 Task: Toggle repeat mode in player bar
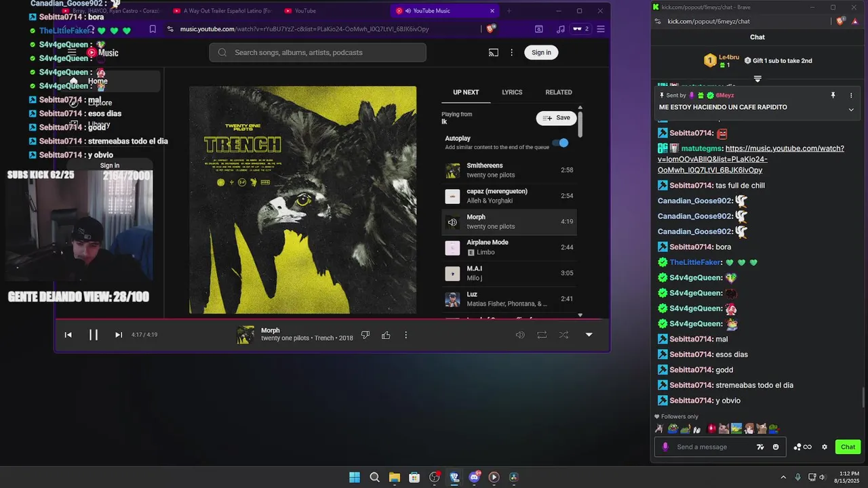point(542,335)
